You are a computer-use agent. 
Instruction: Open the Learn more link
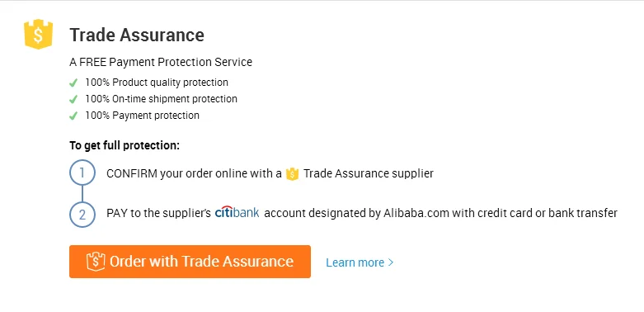tap(360, 262)
